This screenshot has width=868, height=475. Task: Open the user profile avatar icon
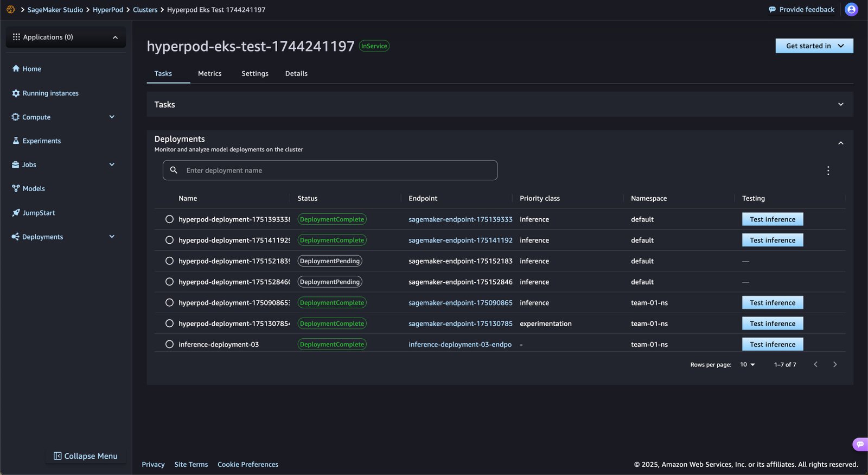pos(851,9)
